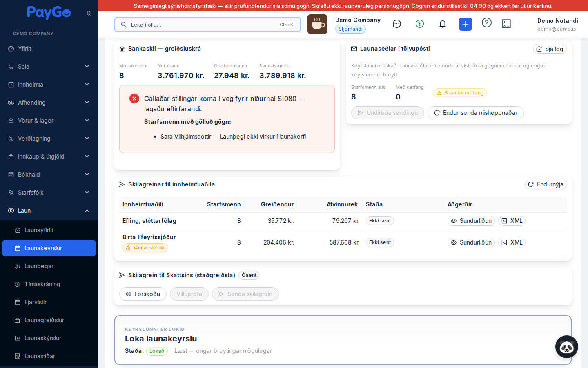Click Endurnýja refresh button
The height and width of the screenshot is (368, 588).
(546, 184)
